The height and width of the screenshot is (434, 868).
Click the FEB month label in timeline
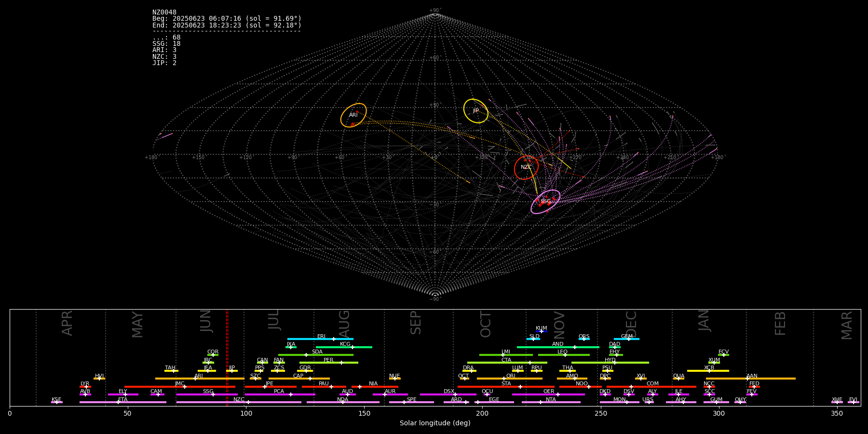[x=780, y=323]
